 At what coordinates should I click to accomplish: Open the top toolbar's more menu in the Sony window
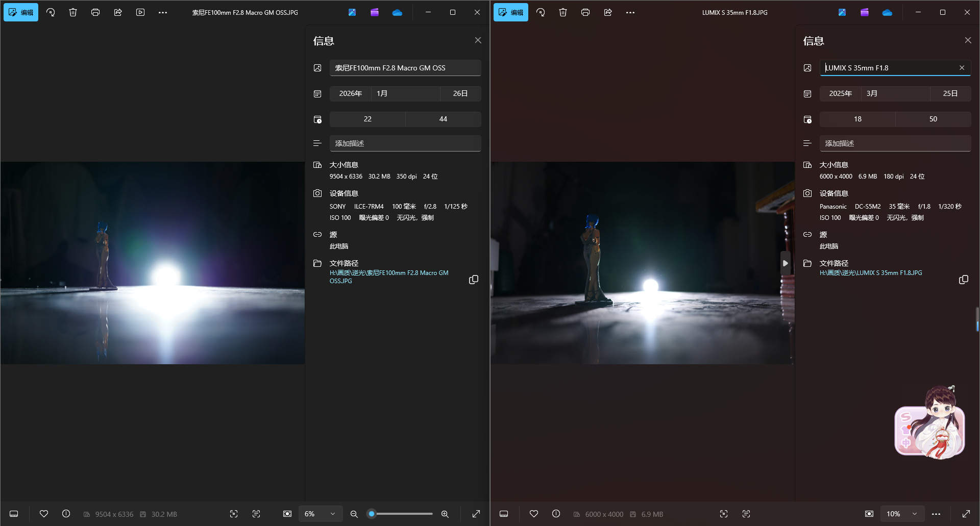point(163,12)
